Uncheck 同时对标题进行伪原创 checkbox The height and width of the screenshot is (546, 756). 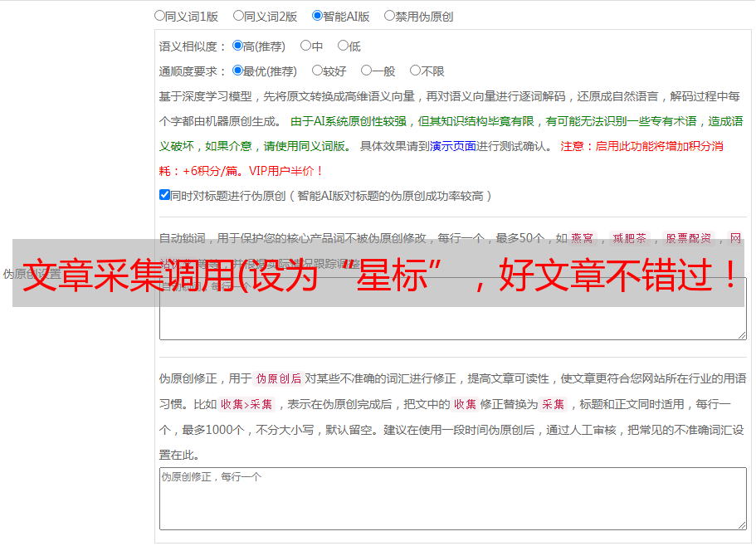pos(164,195)
